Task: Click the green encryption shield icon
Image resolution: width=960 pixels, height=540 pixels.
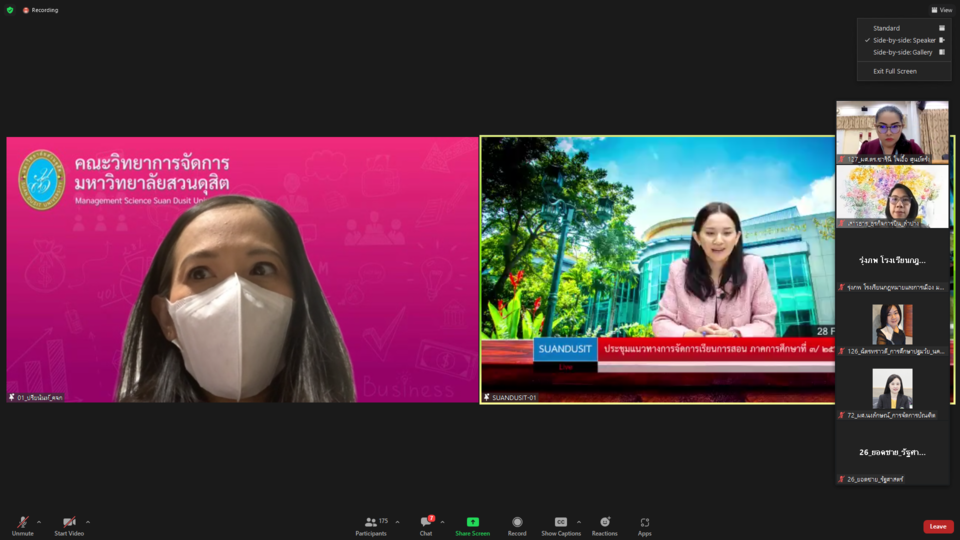Action: [x=10, y=10]
